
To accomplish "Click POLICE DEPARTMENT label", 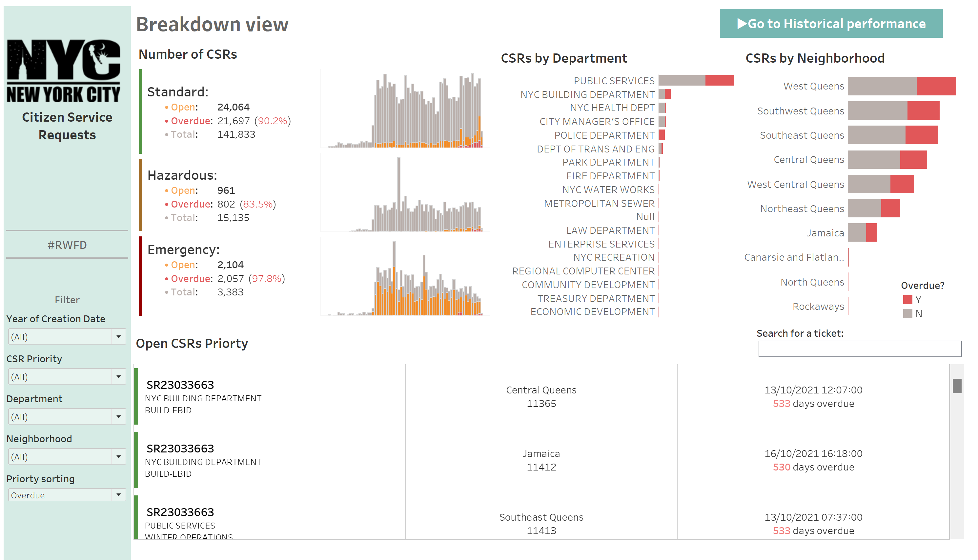I will (604, 135).
